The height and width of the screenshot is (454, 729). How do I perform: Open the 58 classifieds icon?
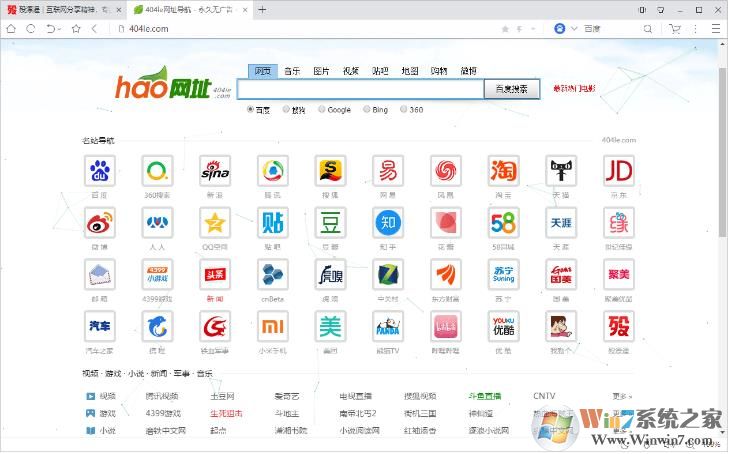504,223
